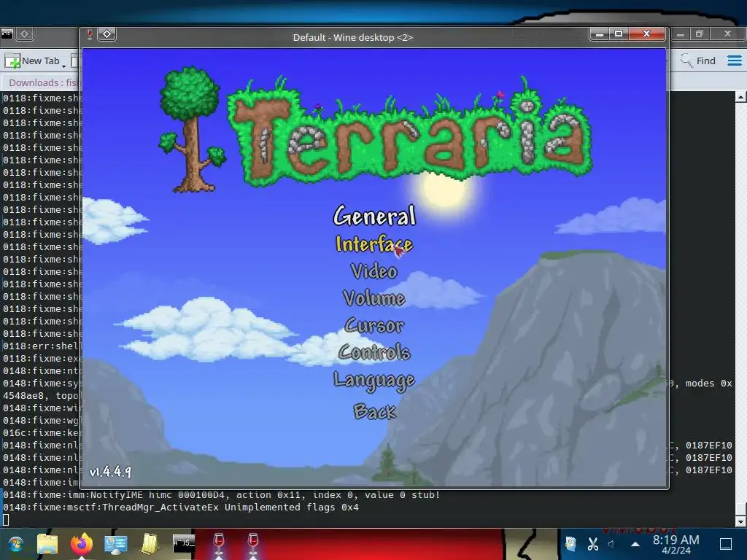Expand the hidden system tray icons arrow
Image resolution: width=747 pixels, height=560 pixels.
point(635,544)
